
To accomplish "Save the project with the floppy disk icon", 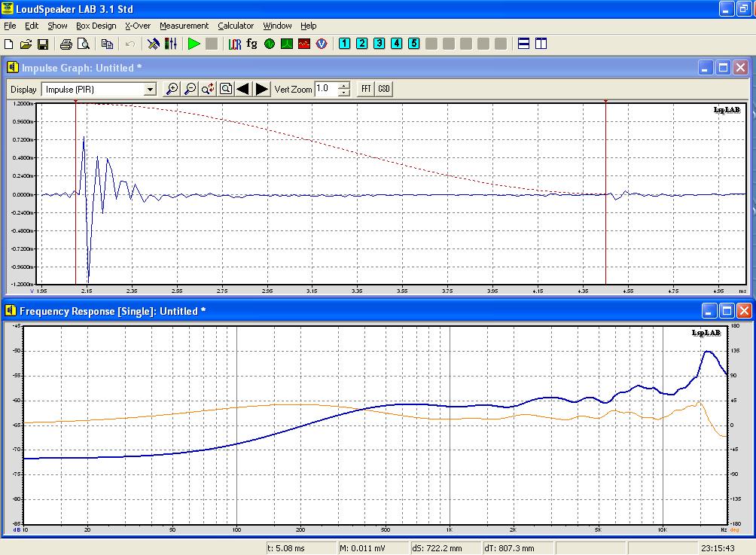I will tap(43, 44).
